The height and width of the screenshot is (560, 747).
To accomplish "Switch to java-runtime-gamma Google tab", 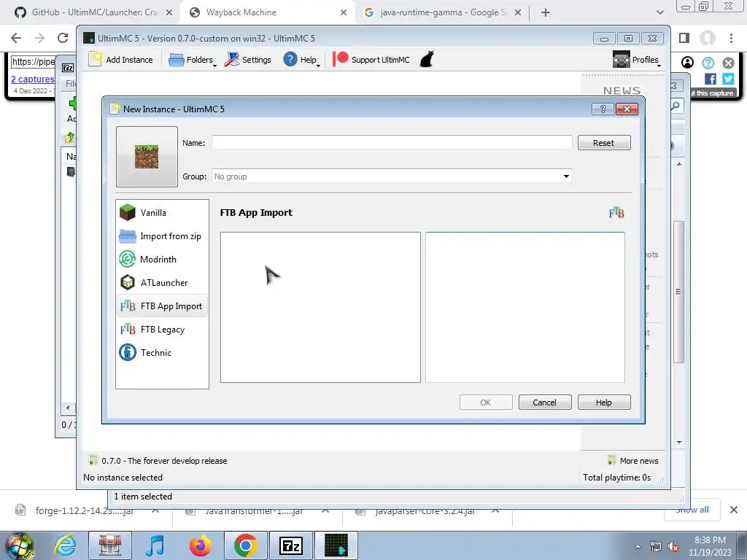I will coord(443,12).
